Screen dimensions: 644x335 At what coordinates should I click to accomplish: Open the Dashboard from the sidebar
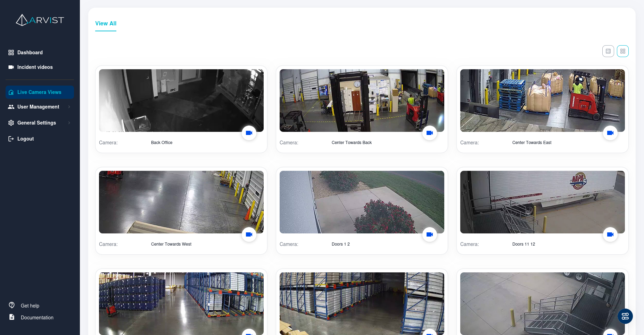[30, 53]
